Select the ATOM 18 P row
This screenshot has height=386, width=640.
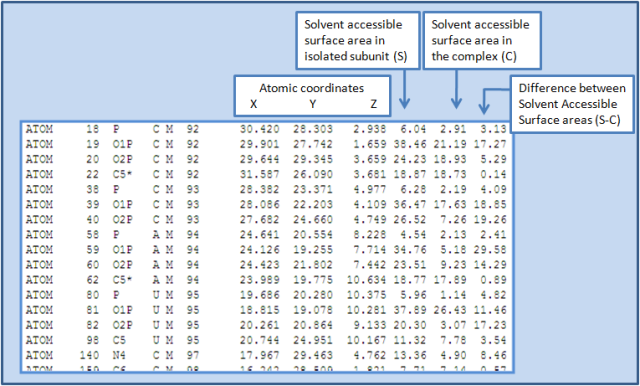coord(266,129)
